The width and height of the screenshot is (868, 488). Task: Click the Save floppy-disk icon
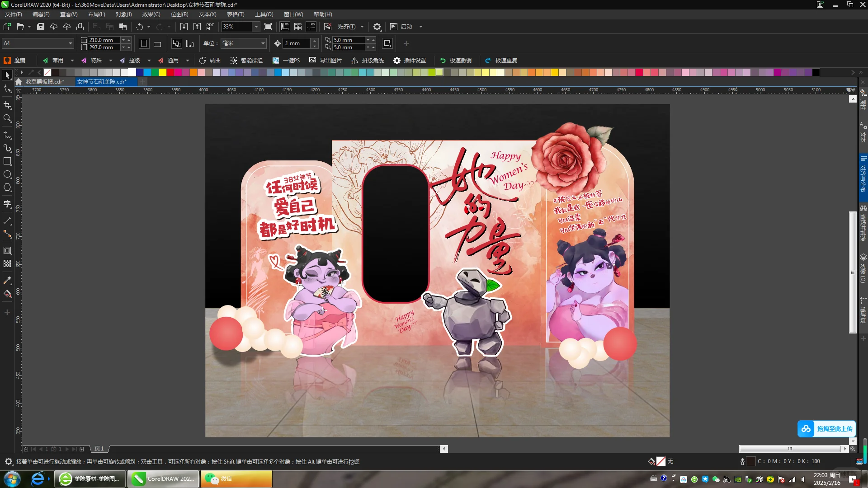tap(40, 27)
